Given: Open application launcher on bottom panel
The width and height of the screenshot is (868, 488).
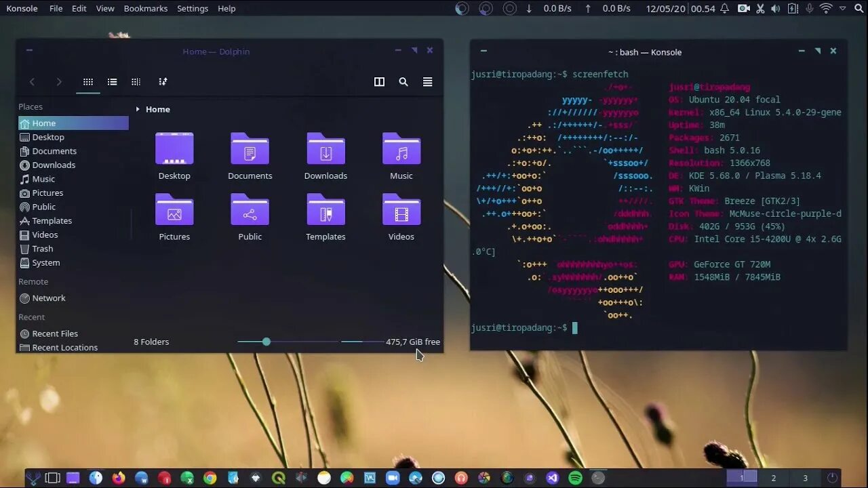Looking at the screenshot, I should pyautogui.click(x=33, y=478).
